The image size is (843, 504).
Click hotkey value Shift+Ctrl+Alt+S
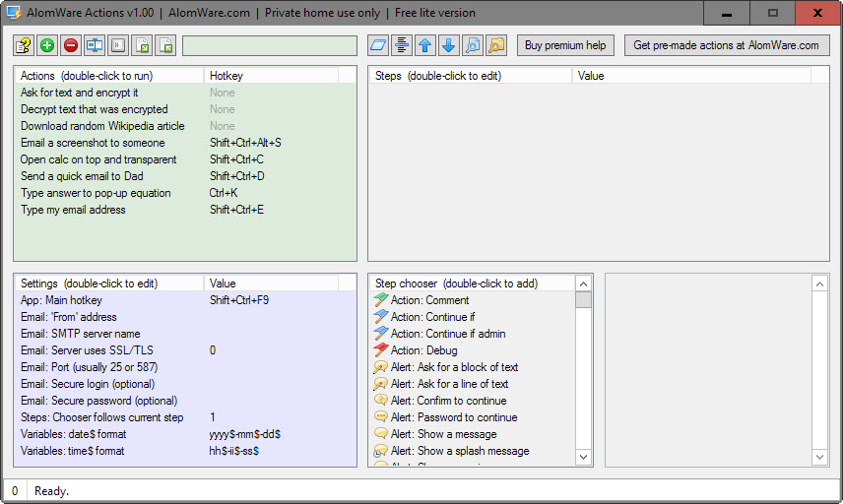pos(245,143)
